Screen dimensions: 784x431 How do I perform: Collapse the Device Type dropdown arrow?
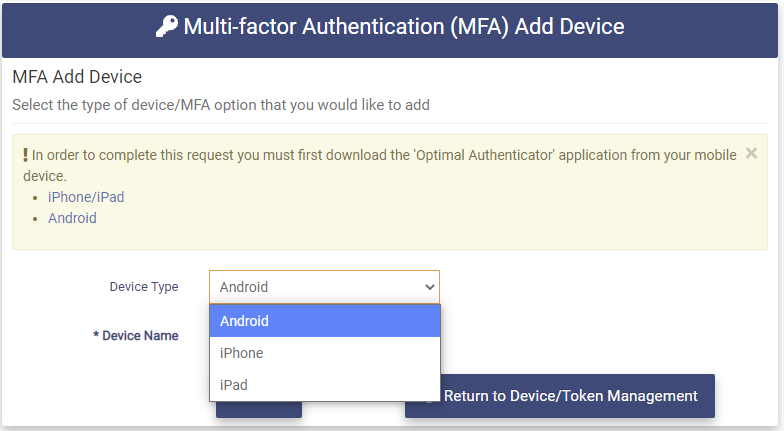click(430, 287)
